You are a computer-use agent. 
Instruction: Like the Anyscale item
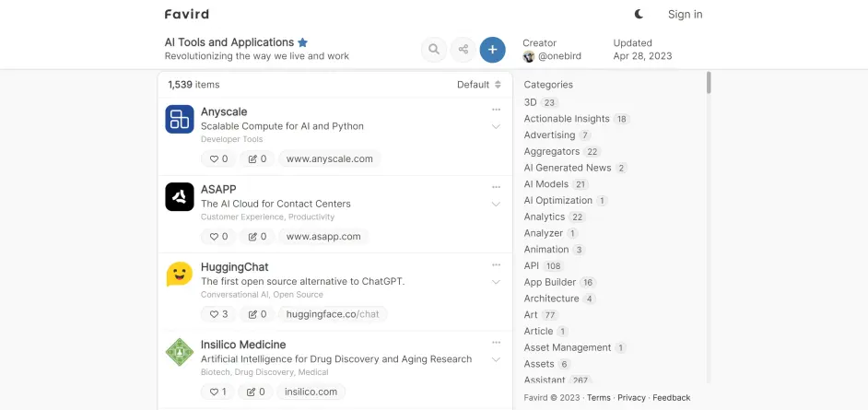point(218,158)
